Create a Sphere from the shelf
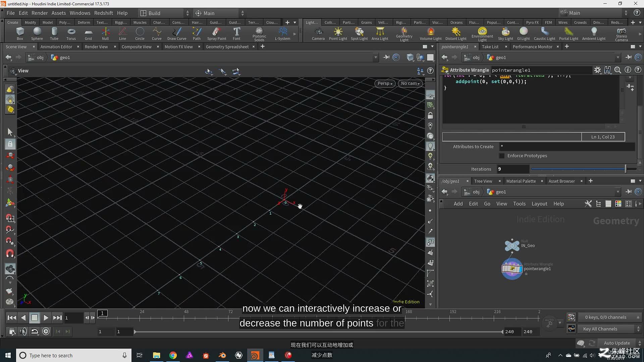The width and height of the screenshot is (644, 362). point(37,34)
